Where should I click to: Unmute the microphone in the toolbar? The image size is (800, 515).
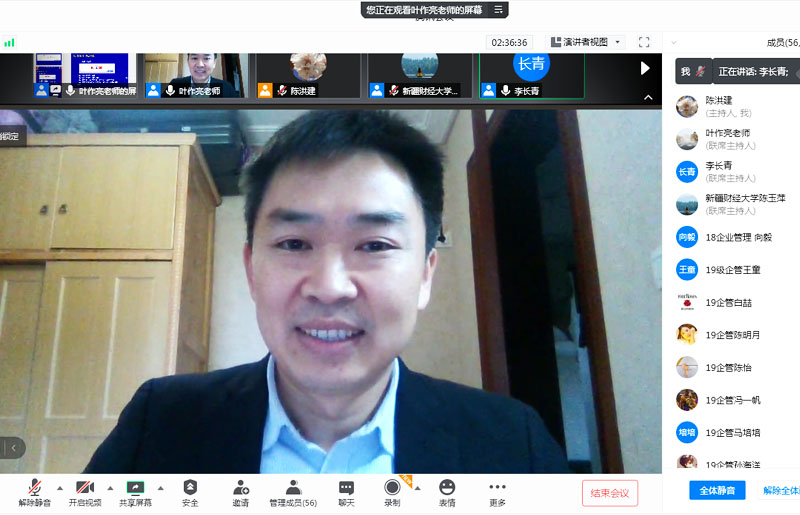[32, 490]
